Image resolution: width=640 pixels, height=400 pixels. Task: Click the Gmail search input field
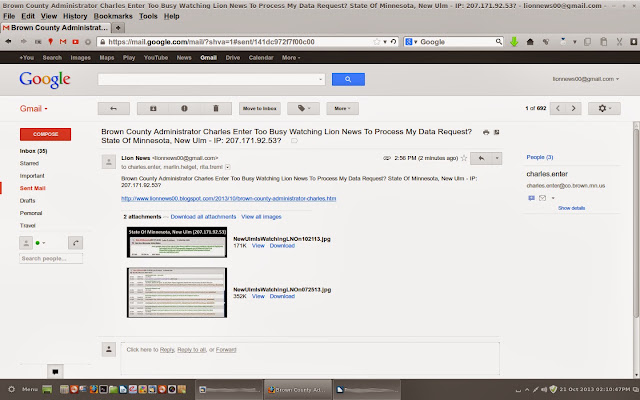(211, 79)
